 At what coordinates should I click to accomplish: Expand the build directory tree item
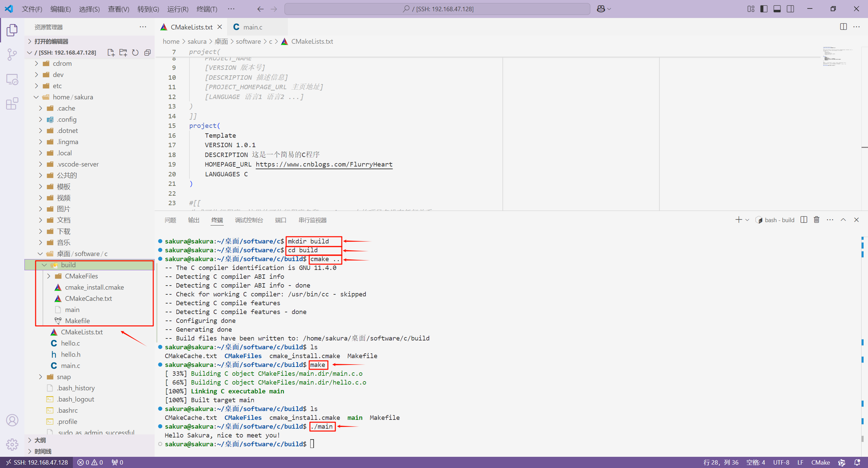pos(45,265)
